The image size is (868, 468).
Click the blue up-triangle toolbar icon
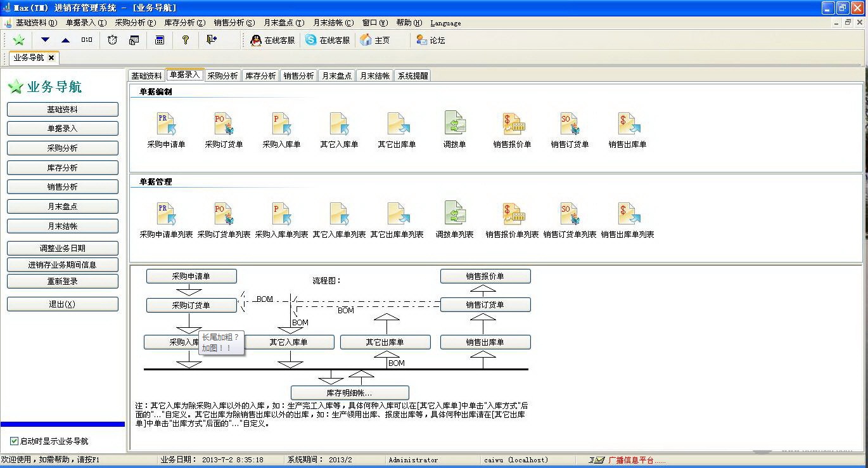65,40
